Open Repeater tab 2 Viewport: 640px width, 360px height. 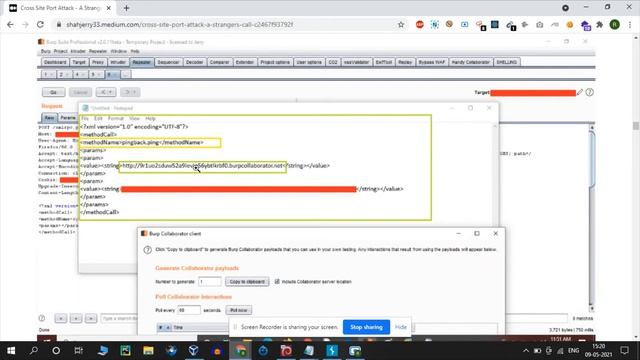pos(64,74)
